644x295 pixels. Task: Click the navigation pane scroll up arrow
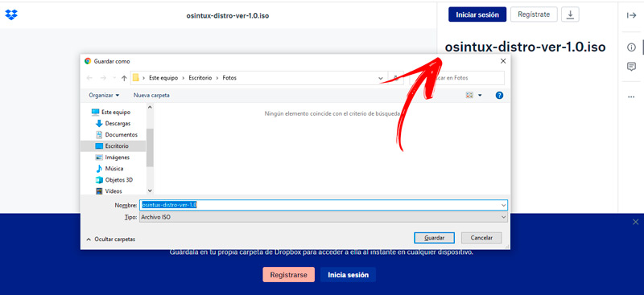point(150,107)
